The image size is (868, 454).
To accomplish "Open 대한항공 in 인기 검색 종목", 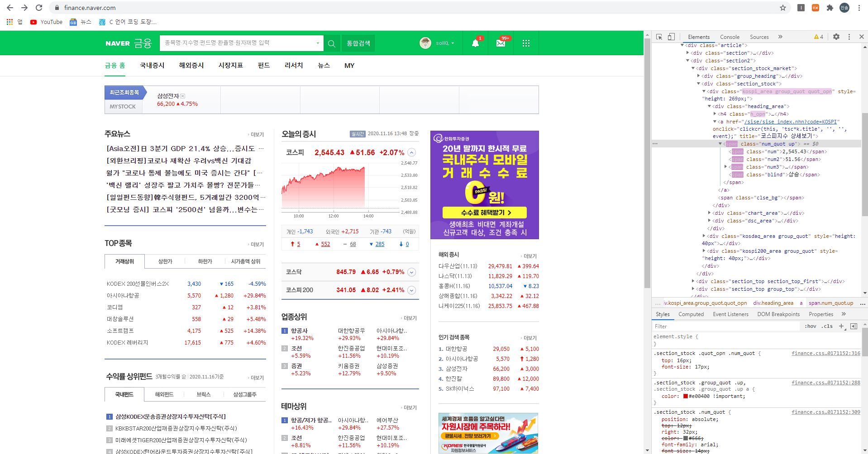I will click(456, 349).
